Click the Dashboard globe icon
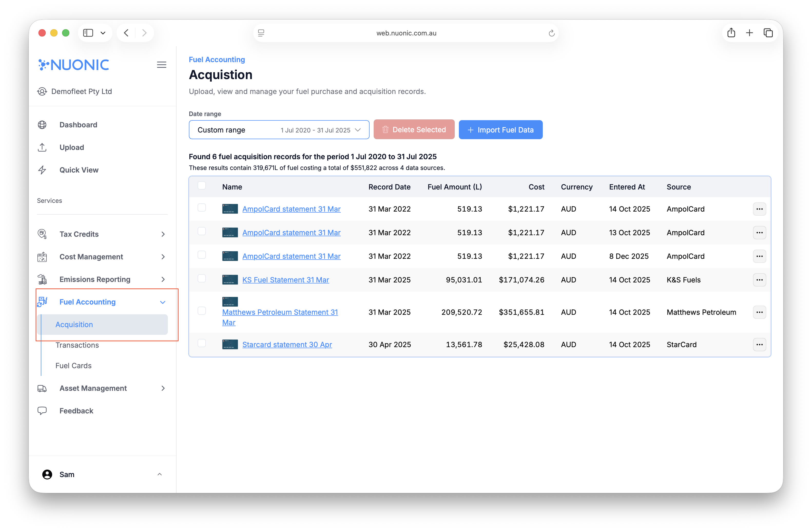The image size is (812, 531). pos(42,125)
